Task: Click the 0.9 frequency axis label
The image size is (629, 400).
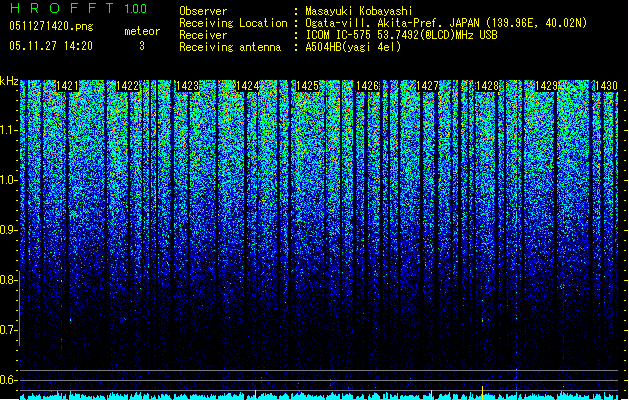Action: pos(8,230)
